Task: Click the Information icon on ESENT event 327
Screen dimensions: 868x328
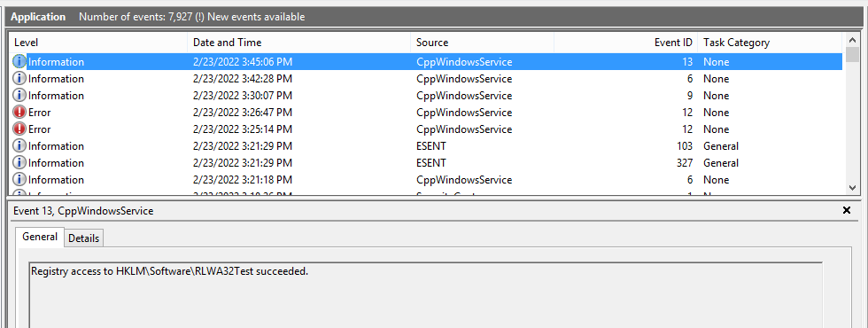Action: point(19,163)
